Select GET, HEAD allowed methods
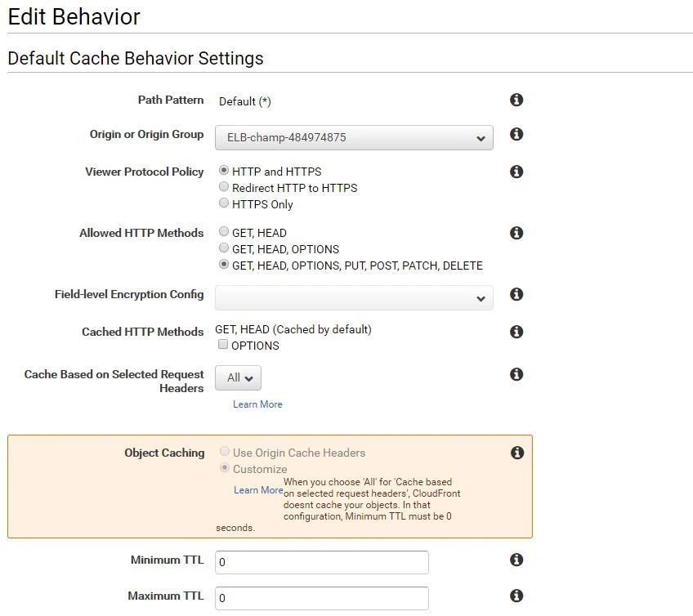 pyautogui.click(x=224, y=231)
